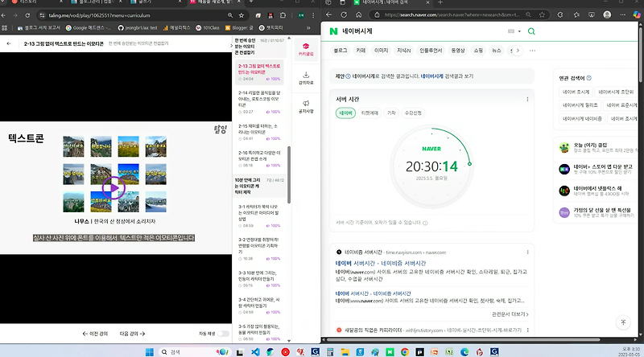Select lesson 3-4 in curriculum list

[259, 306]
